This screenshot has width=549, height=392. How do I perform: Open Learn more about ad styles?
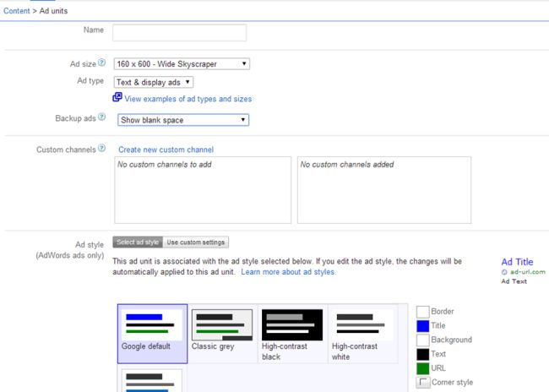[289, 272]
